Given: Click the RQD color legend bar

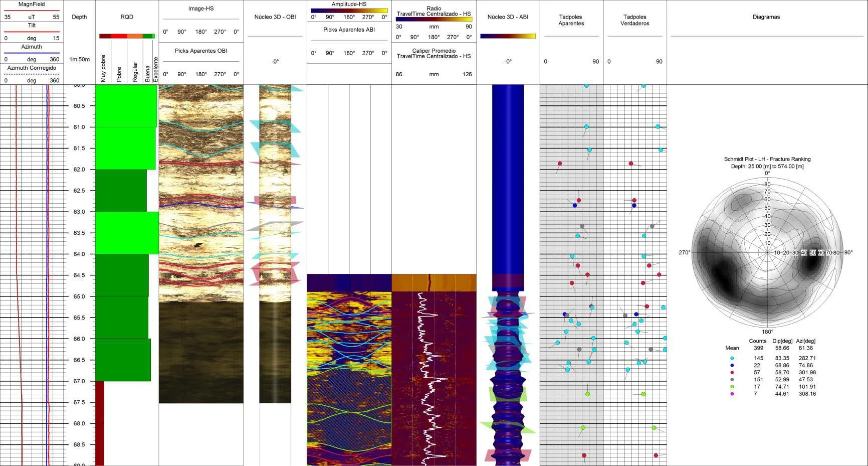Looking at the screenshot, I should click(127, 36).
